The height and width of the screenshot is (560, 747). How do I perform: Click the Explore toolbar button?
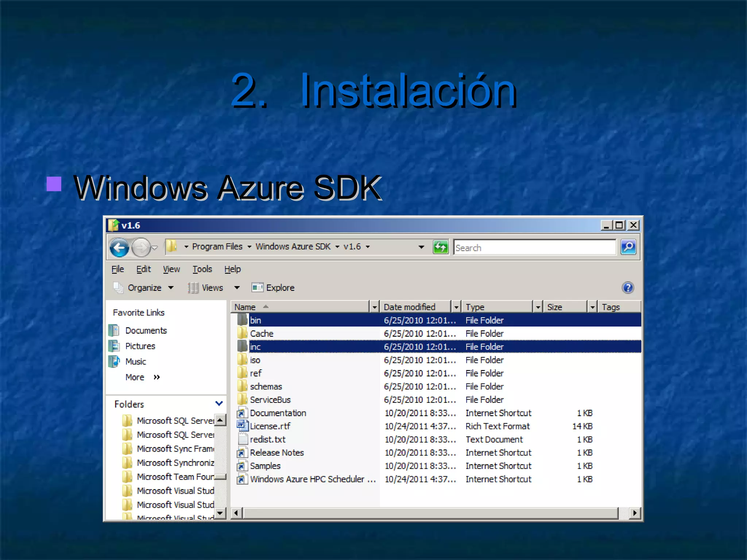coord(273,288)
